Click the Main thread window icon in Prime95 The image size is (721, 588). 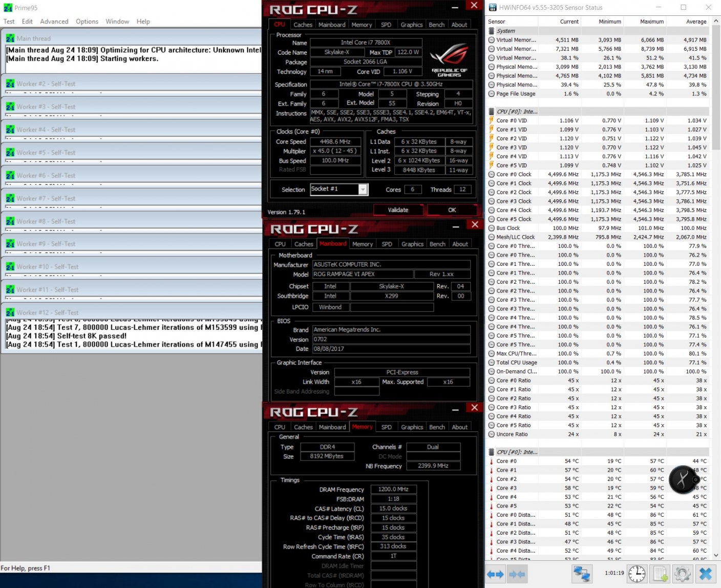pyautogui.click(x=10, y=38)
